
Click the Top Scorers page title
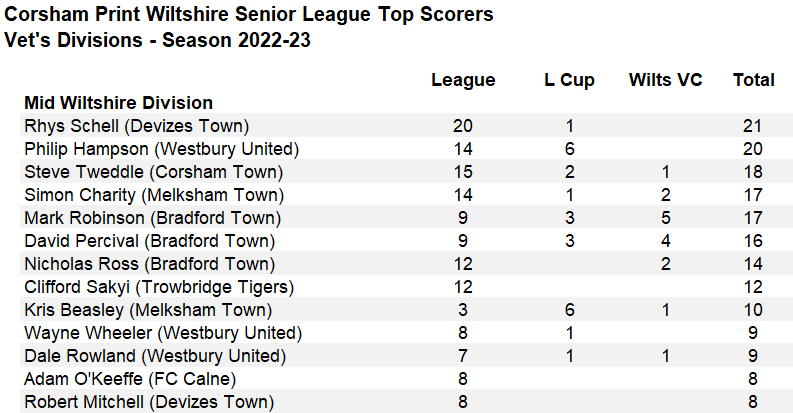(x=249, y=17)
